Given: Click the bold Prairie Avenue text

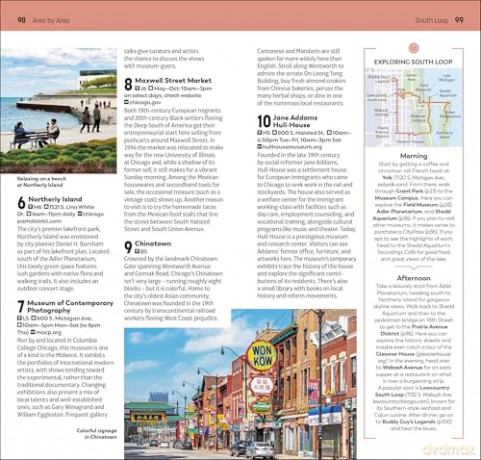Looking at the screenshot, I should 430,327.
